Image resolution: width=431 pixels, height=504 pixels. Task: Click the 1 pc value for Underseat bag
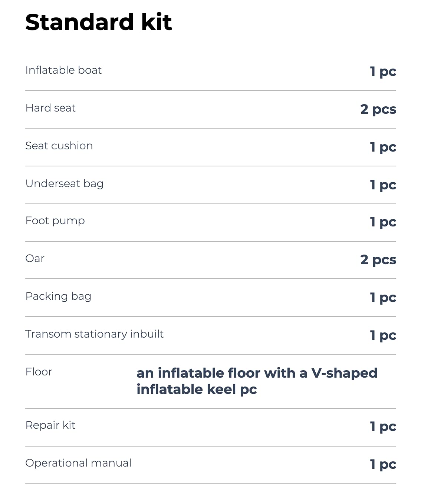point(383,185)
